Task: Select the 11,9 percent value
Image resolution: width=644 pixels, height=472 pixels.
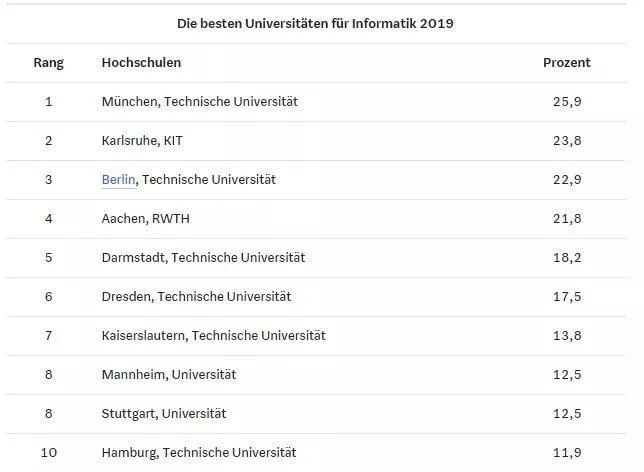Action: click(x=567, y=453)
